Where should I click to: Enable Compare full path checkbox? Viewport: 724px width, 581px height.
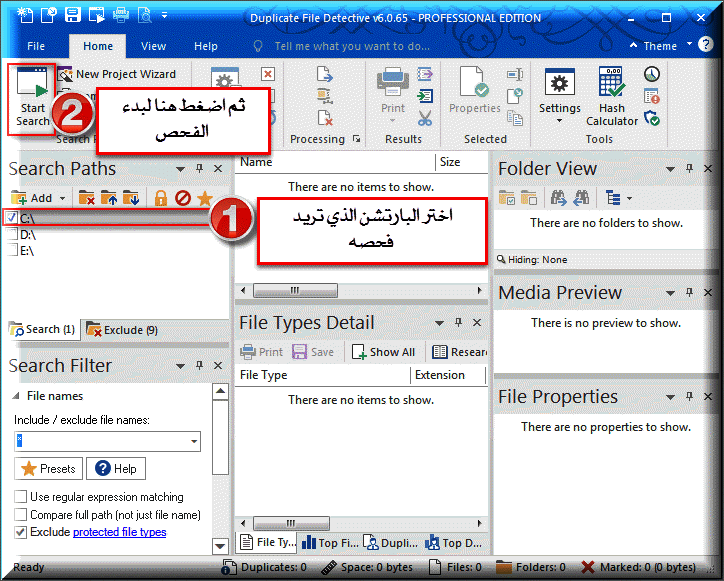coord(20,514)
